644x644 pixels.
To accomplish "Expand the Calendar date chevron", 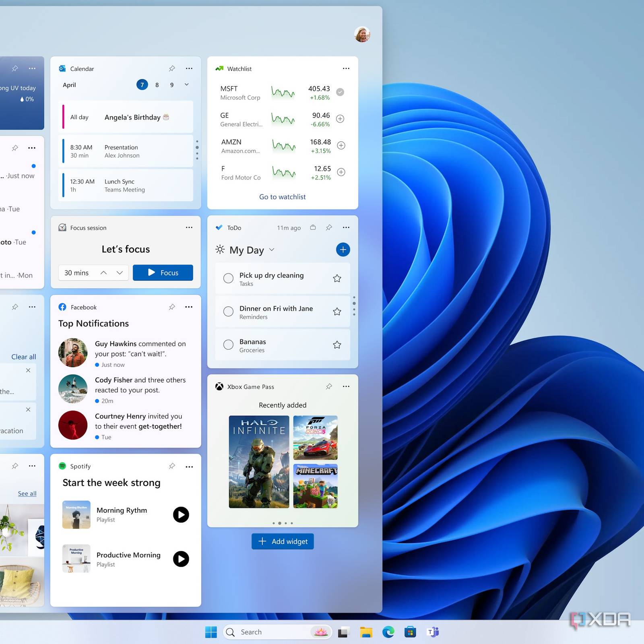I will (x=187, y=85).
